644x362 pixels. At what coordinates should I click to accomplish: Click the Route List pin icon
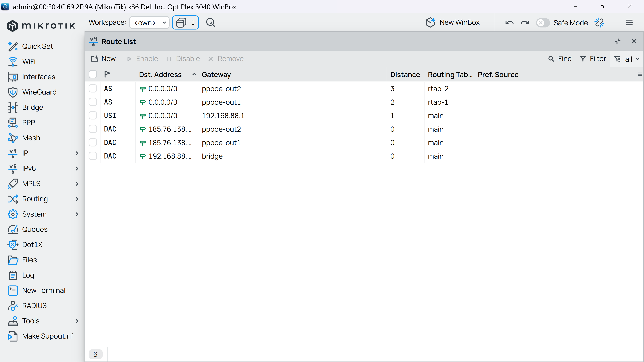point(618,41)
